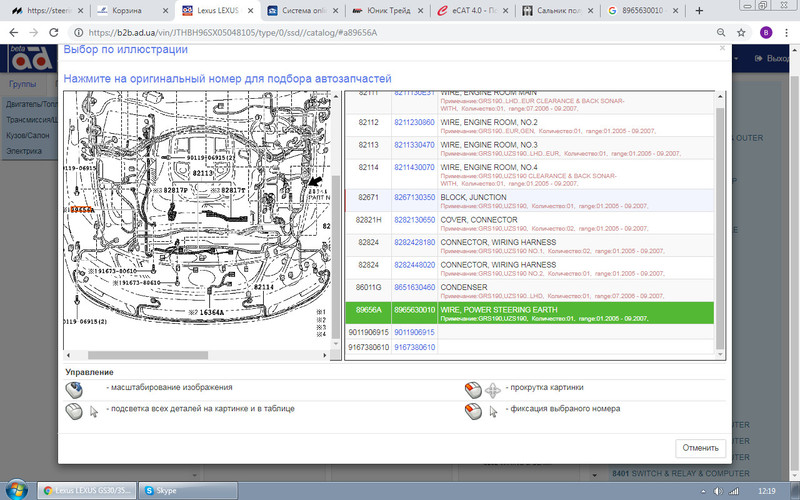The height and width of the screenshot is (500, 800).
Task: Open the new tab plus button
Action: (699, 11)
